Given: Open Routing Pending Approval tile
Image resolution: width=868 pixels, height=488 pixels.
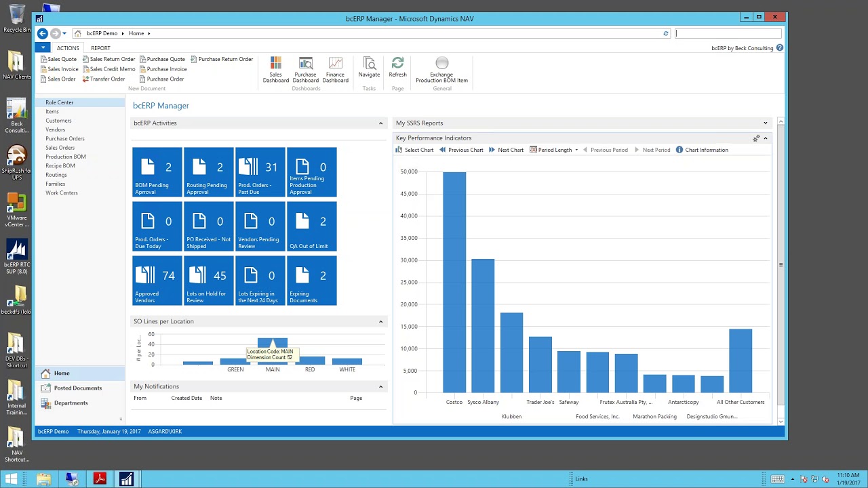Looking at the screenshot, I should click(x=209, y=172).
